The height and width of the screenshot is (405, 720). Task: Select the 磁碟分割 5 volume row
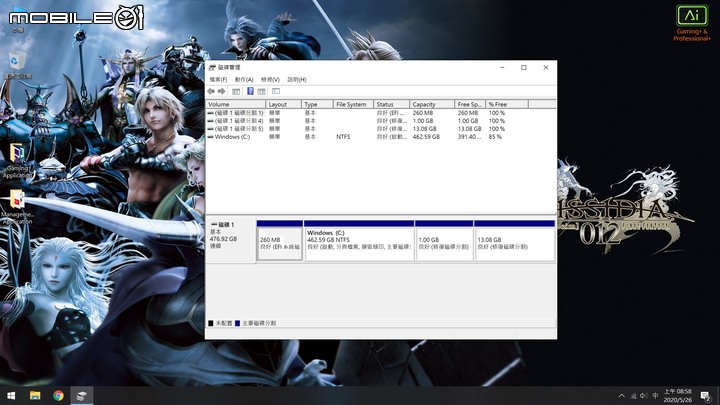coord(380,129)
